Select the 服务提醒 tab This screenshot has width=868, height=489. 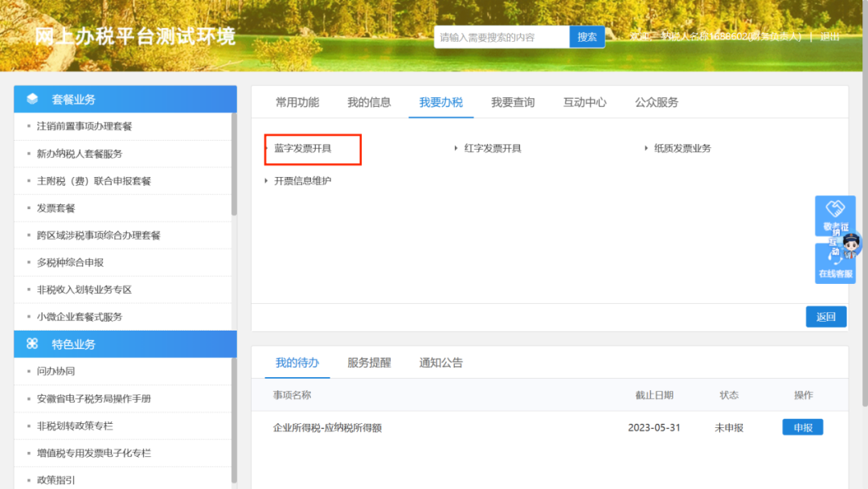point(369,363)
